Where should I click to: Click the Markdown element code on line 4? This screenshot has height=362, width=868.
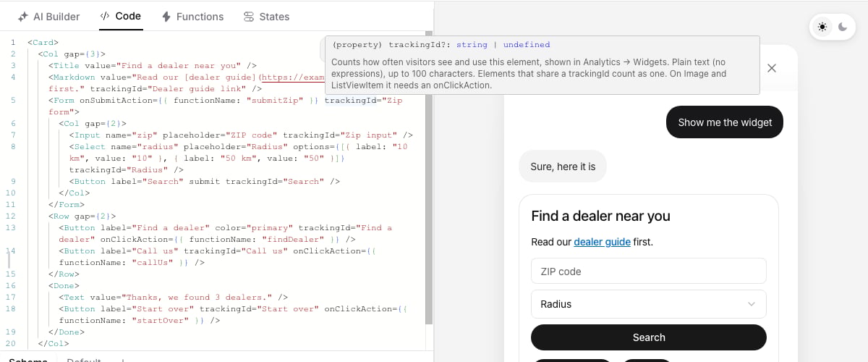coord(187,77)
